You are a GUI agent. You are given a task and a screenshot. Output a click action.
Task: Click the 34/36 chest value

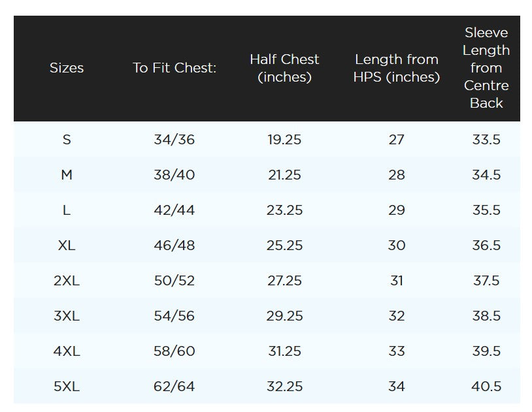pyautogui.click(x=175, y=140)
